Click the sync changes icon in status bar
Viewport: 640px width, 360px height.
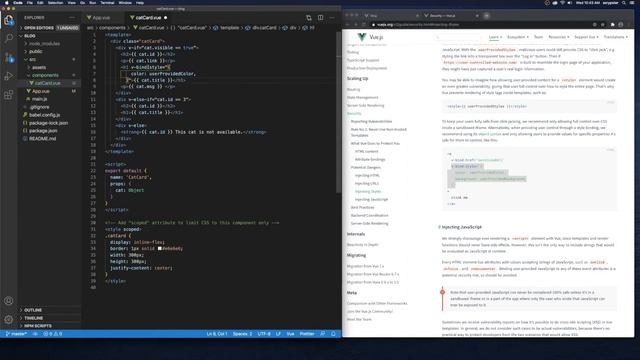tap(35, 334)
